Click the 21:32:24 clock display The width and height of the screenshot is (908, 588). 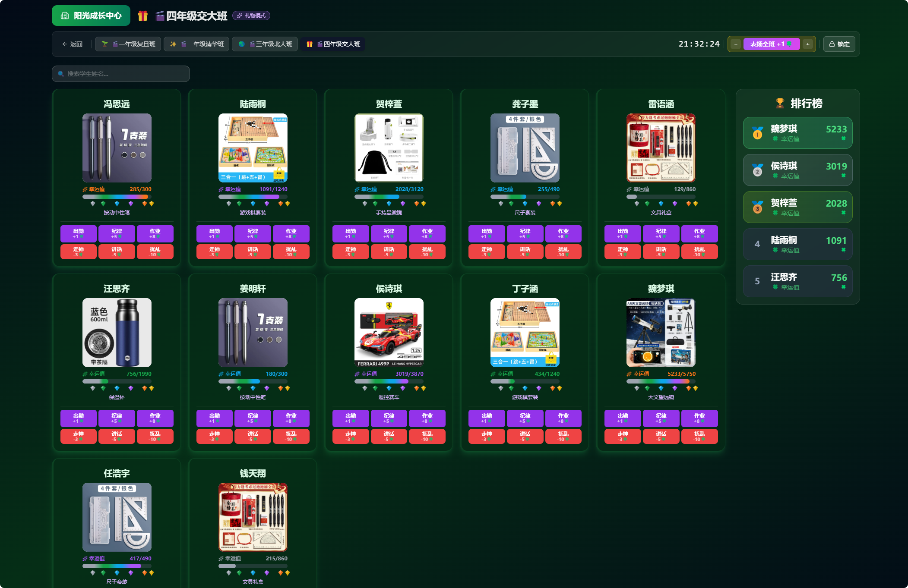click(699, 44)
